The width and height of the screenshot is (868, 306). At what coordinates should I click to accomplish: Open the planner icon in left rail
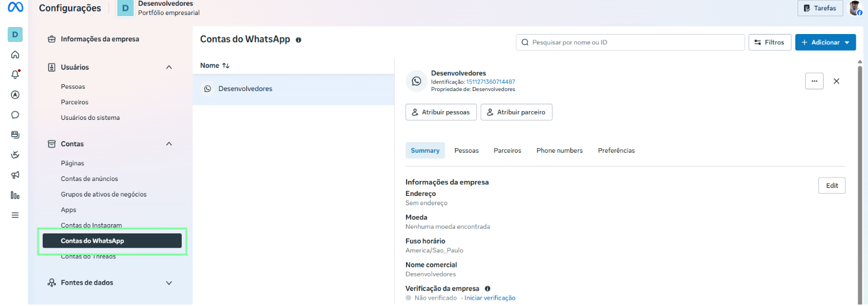pyautogui.click(x=15, y=155)
